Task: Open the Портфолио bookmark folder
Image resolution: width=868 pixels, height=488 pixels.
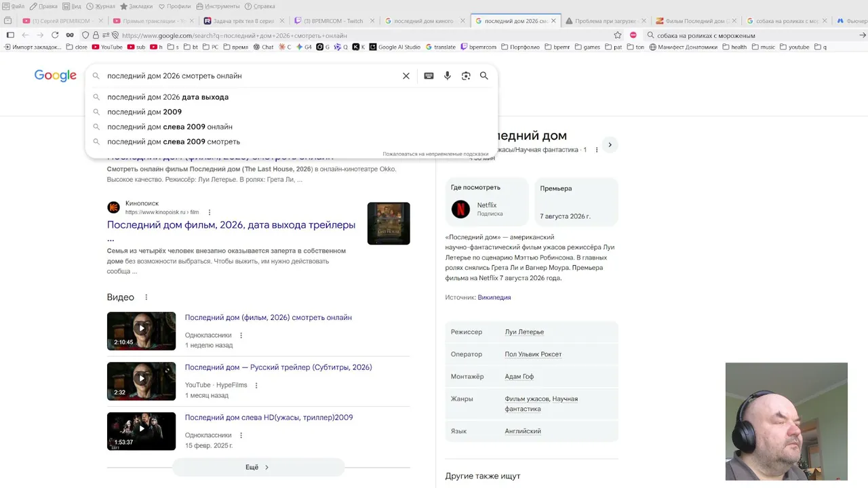Action: pos(520,47)
